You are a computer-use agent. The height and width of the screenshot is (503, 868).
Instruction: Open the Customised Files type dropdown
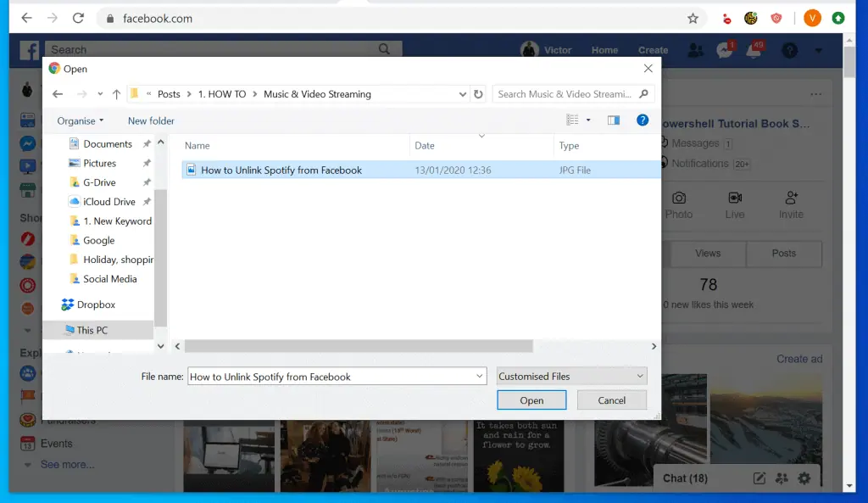click(x=571, y=376)
